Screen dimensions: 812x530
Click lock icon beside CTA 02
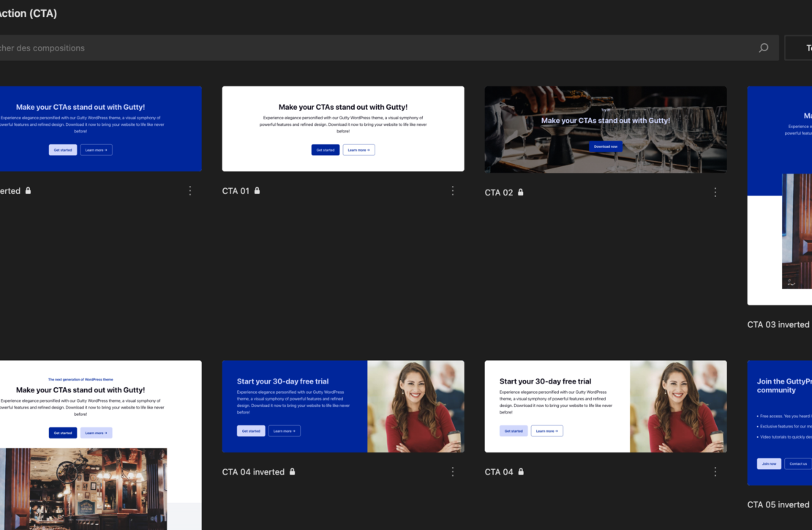520,193
